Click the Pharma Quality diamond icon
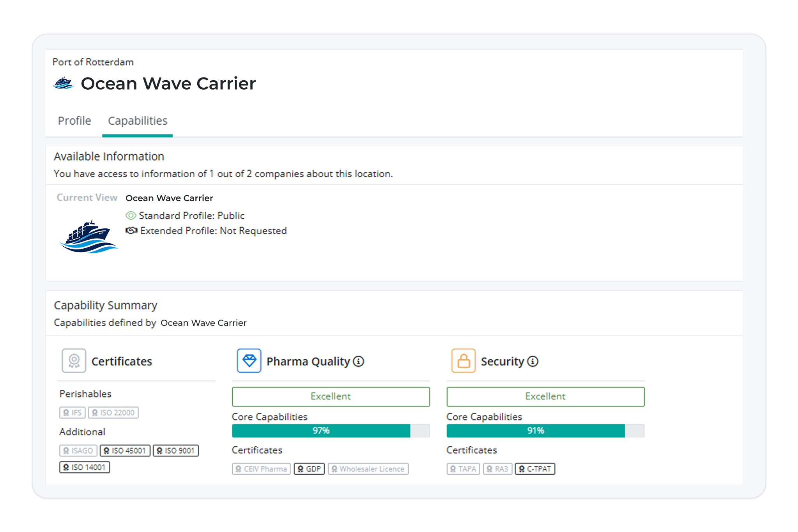The image size is (798, 532). (x=249, y=361)
